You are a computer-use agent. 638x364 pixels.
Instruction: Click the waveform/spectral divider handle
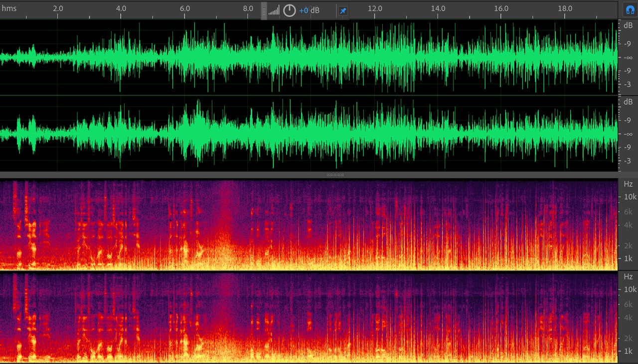(334, 175)
